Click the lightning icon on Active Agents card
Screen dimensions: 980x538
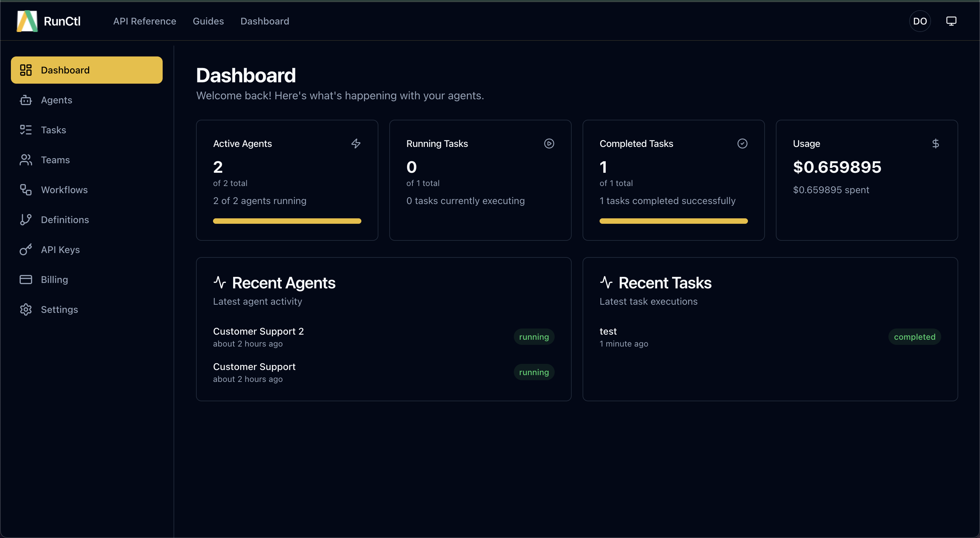pos(356,144)
